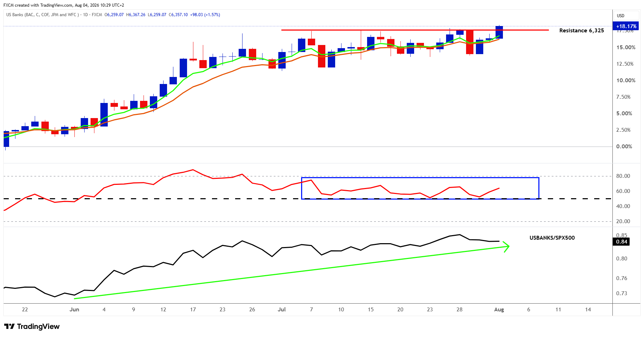Click the 28 date label
Screen dimensions: 644x337
[x=459, y=310]
